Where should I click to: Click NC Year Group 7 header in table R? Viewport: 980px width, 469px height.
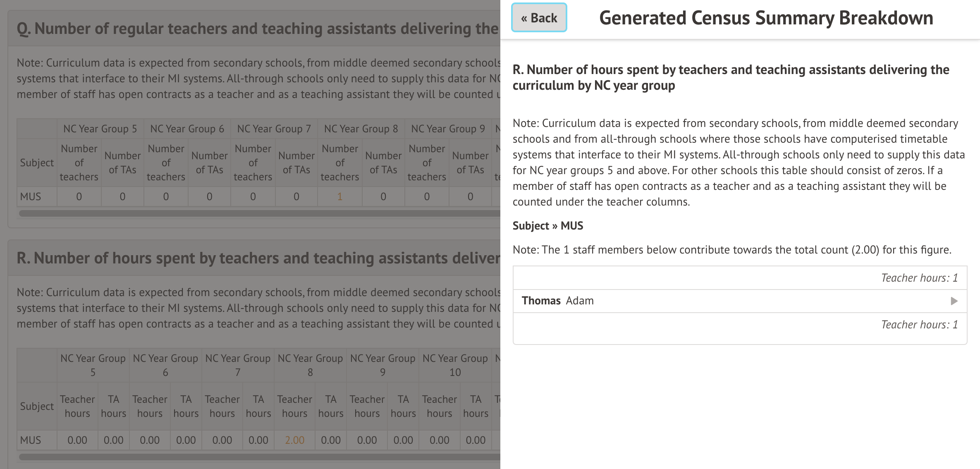pos(238,365)
